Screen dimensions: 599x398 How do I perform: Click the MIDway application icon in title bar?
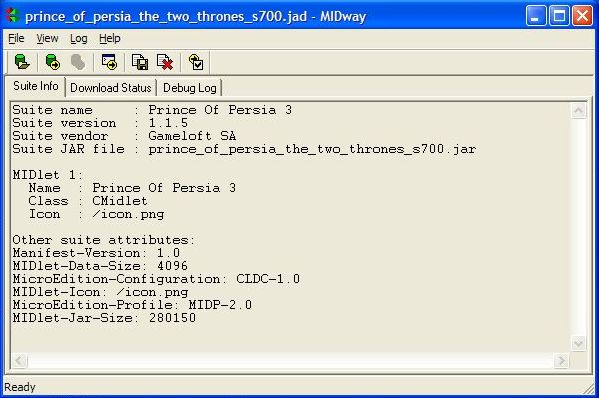pos(13,16)
